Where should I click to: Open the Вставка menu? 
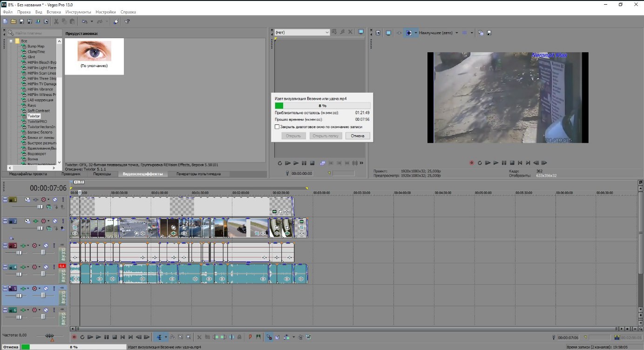(54, 12)
